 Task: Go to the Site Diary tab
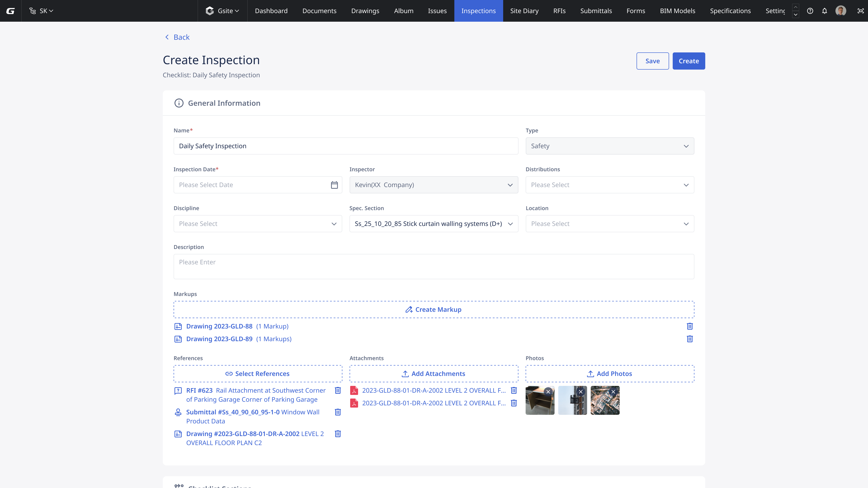pos(524,11)
